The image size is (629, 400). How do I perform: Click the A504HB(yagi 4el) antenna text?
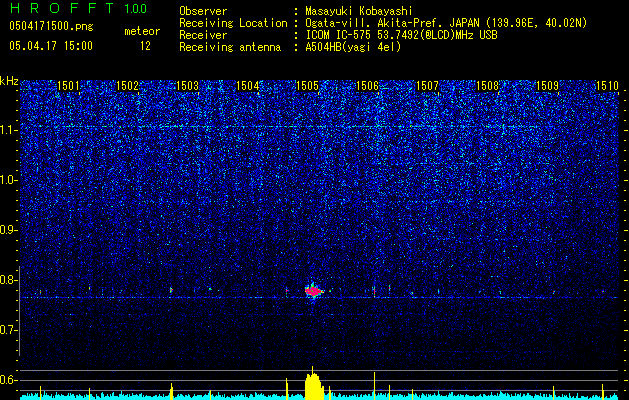point(353,47)
